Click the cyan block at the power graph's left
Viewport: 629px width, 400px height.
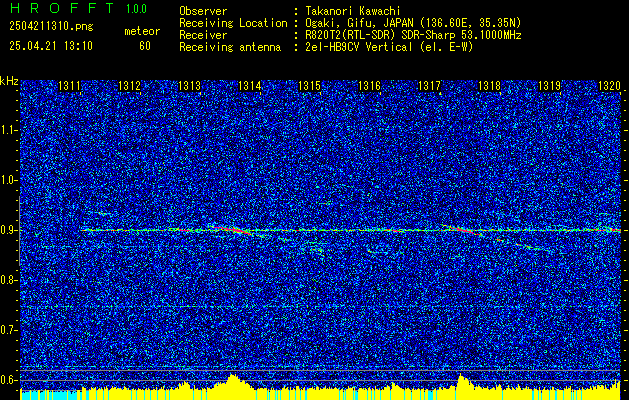click(50, 395)
